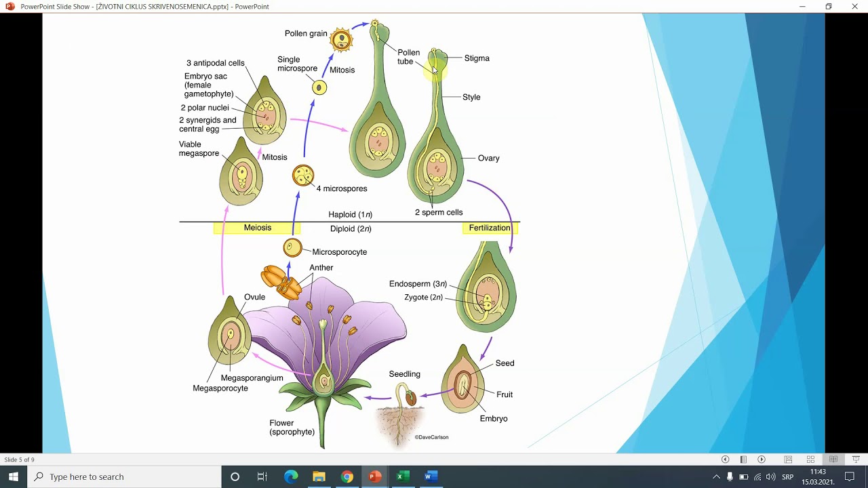The image size is (868, 488).
Task: Click the Anther label
Action: click(321, 268)
